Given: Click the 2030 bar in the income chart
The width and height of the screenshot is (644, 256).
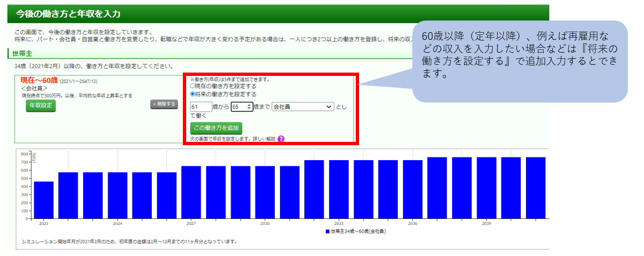Looking at the screenshot, I should [x=265, y=192].
